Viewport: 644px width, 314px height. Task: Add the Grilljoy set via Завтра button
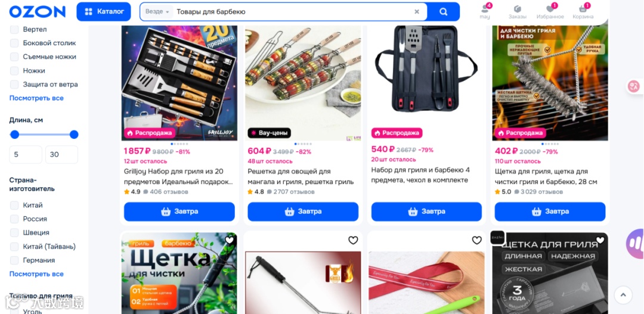pos(179,212)
